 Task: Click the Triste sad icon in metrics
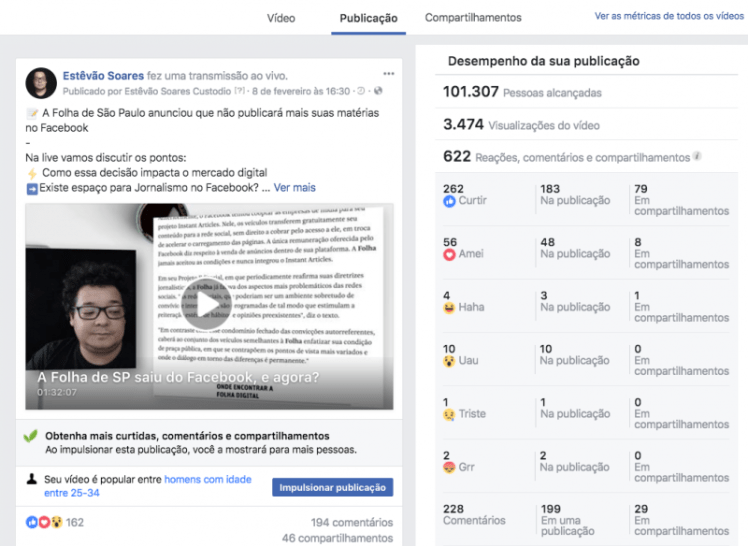tap(449, 415)
